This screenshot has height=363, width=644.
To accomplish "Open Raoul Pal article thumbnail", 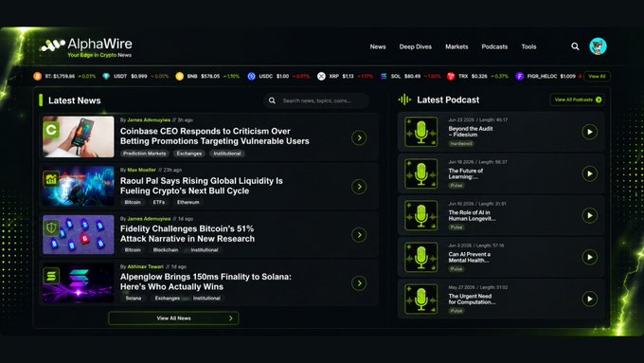I will (x=78, y=186).
